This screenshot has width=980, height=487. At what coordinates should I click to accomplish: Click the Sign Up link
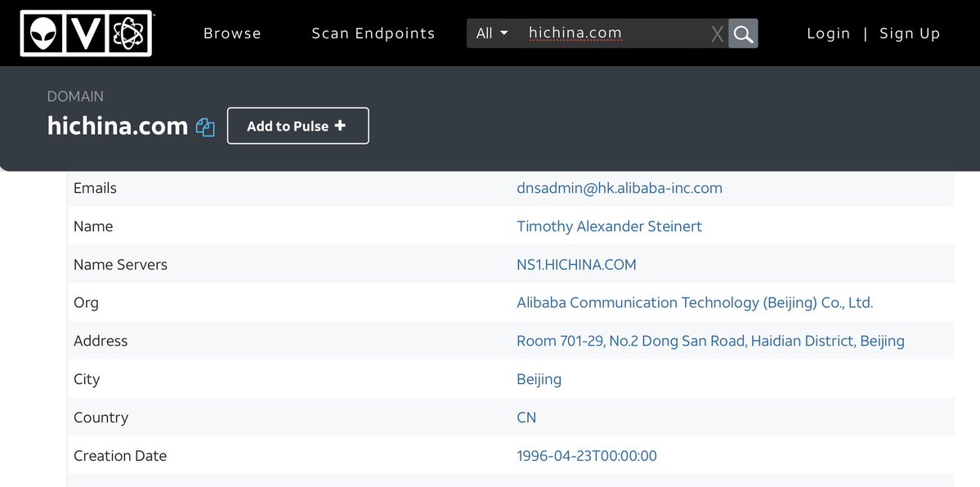click(x=910, y=34)
